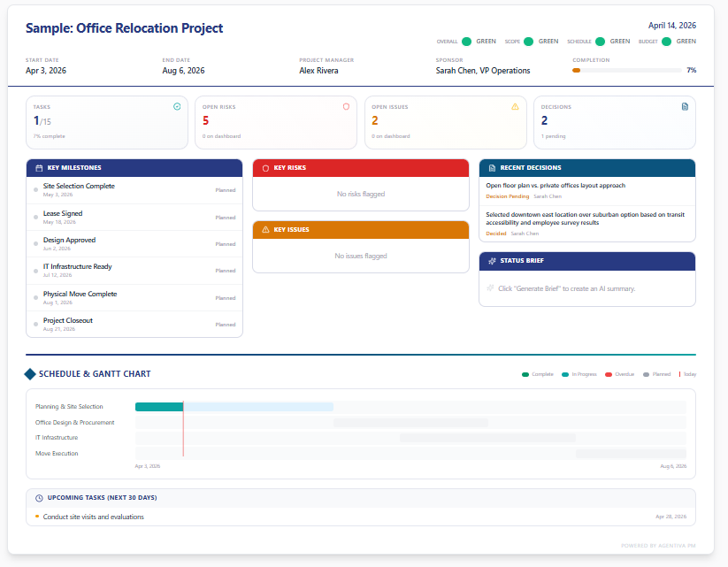Open the Decisions document icon
The height and width of the screenshot is (567, 728).
pos(684,105)
